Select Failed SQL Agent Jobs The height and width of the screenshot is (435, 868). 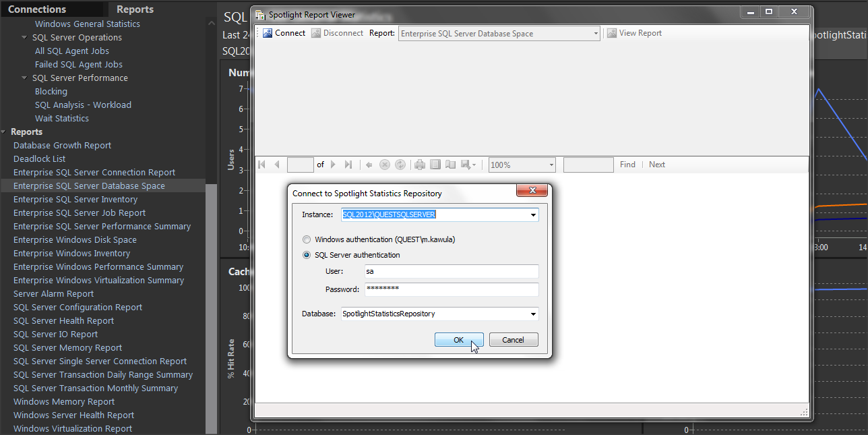(79, 64)
